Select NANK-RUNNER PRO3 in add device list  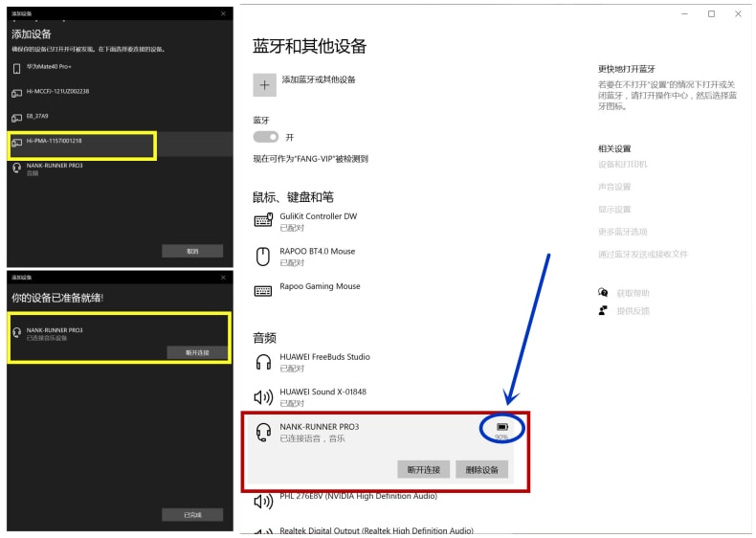click(x=120, y=169)
